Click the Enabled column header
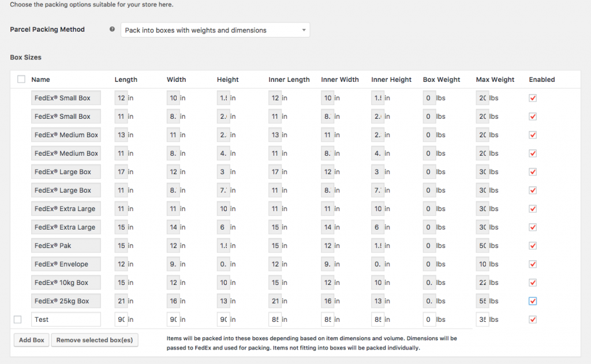Image resolution: width=591 pixels, height=364 pixels. (541, 80)
